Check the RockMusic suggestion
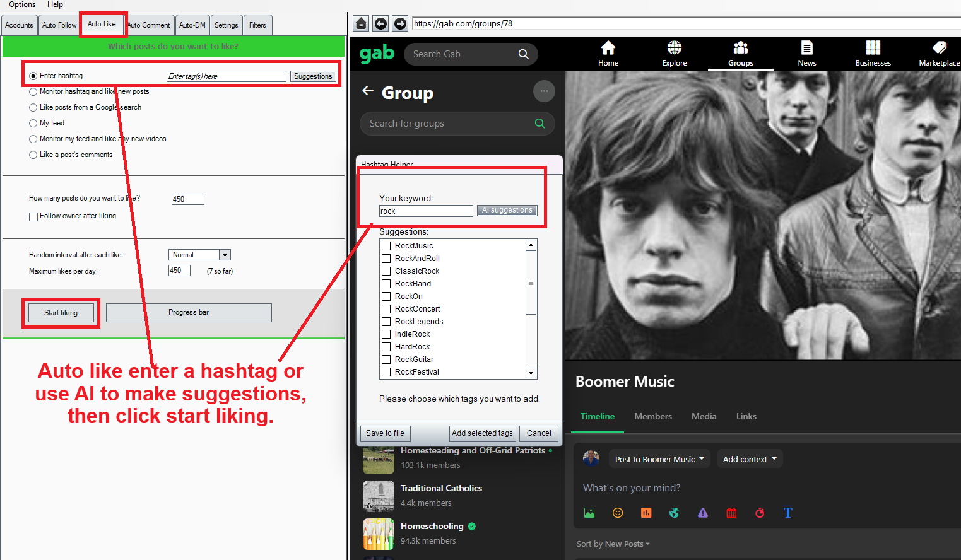 click(386, 246)
